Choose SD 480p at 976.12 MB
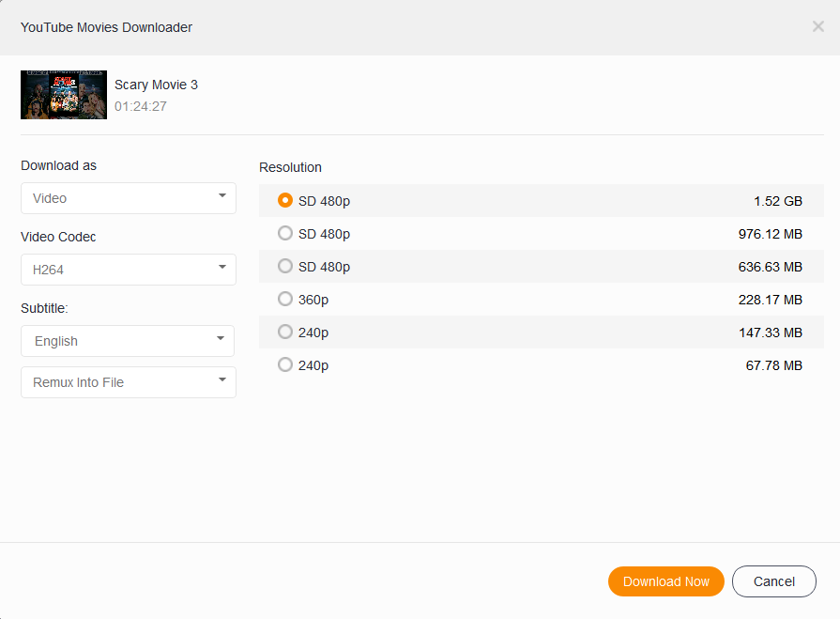The width and height of the screenshot is (840, 619). click(285, 234)
